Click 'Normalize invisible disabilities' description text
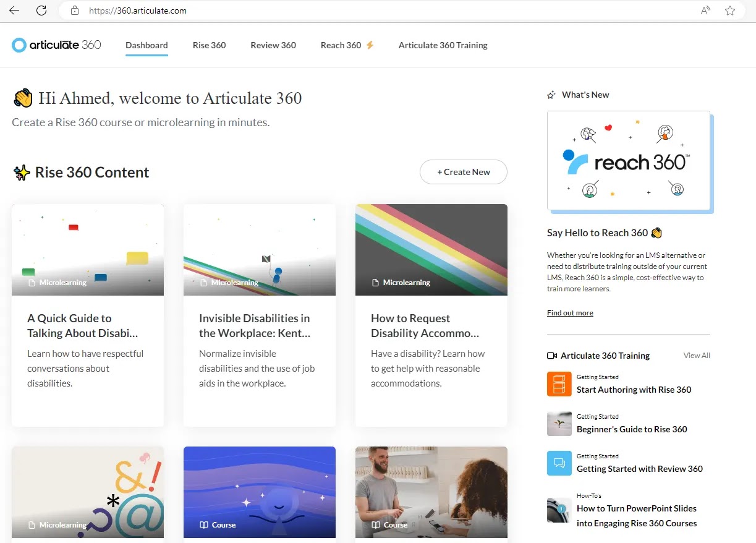The height and width of the screenshot is (543, 756). [257, 369]
